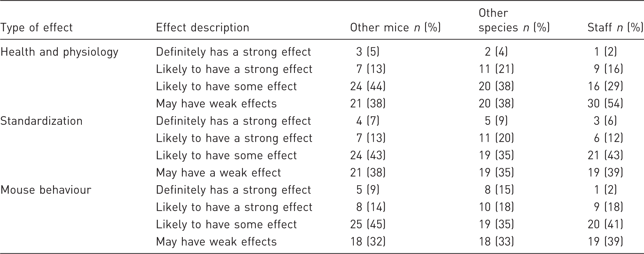Screen dimensions: 644x254
Task: Select the '20 (41)' staff cell
Action: point(605,225)
